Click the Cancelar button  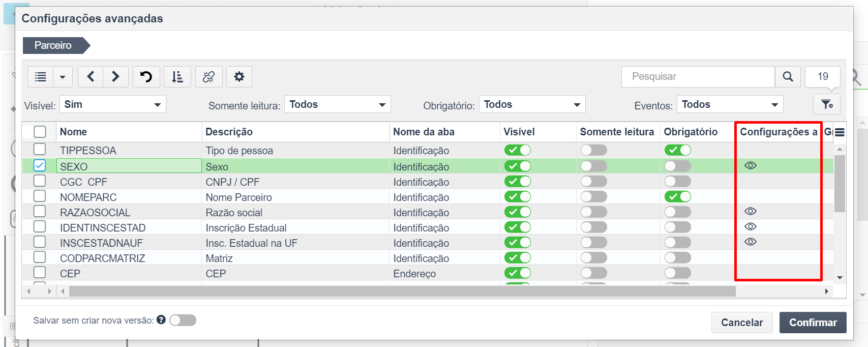click(x=742, y=323)
